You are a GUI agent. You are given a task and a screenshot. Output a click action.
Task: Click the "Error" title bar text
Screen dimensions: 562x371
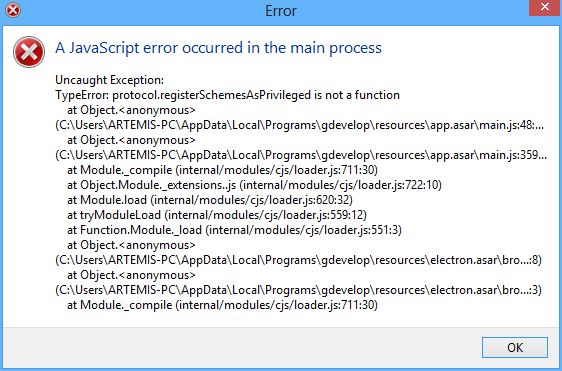[281, 11]
